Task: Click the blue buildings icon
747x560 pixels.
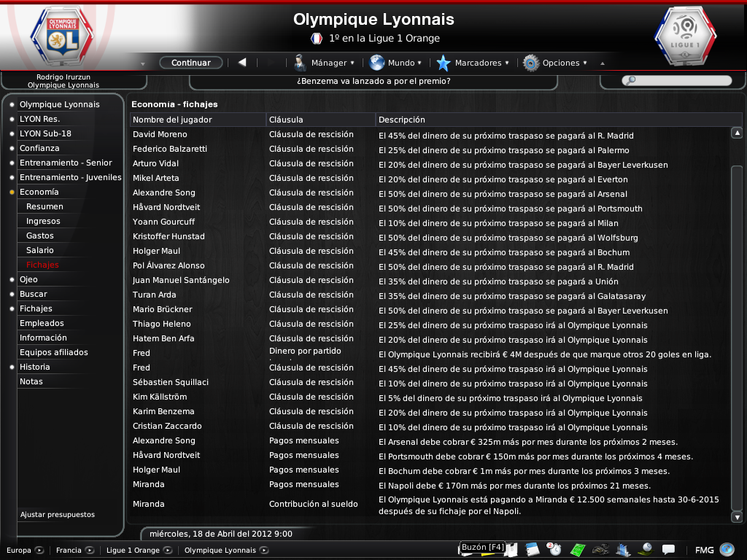Action: (623, 550)
